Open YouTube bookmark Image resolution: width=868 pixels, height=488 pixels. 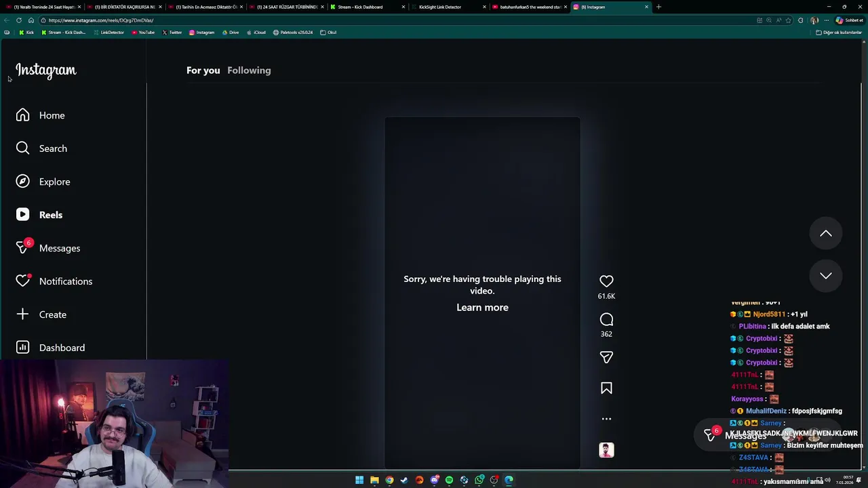143,33
